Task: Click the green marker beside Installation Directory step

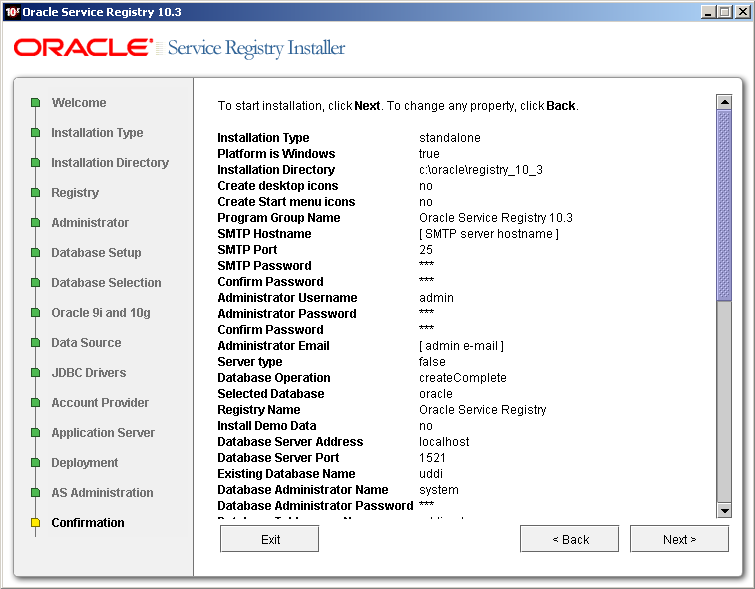Action: tap(35, 163)
